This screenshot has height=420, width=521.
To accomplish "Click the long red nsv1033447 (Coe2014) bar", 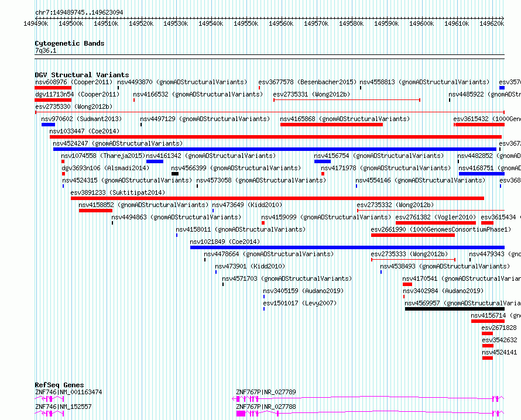I will point(276,137).
